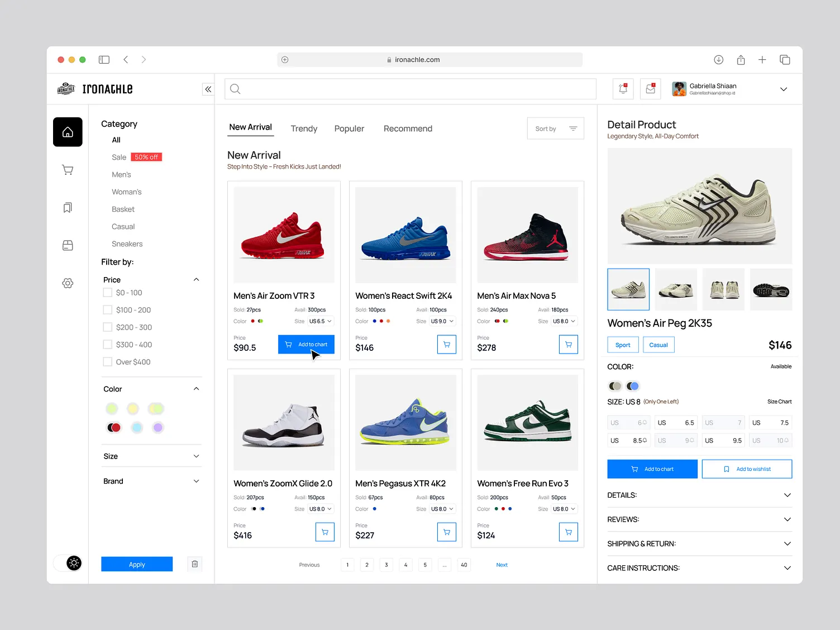
Task: Check the $200 - 300 price filter
Action: click(108, 327)
